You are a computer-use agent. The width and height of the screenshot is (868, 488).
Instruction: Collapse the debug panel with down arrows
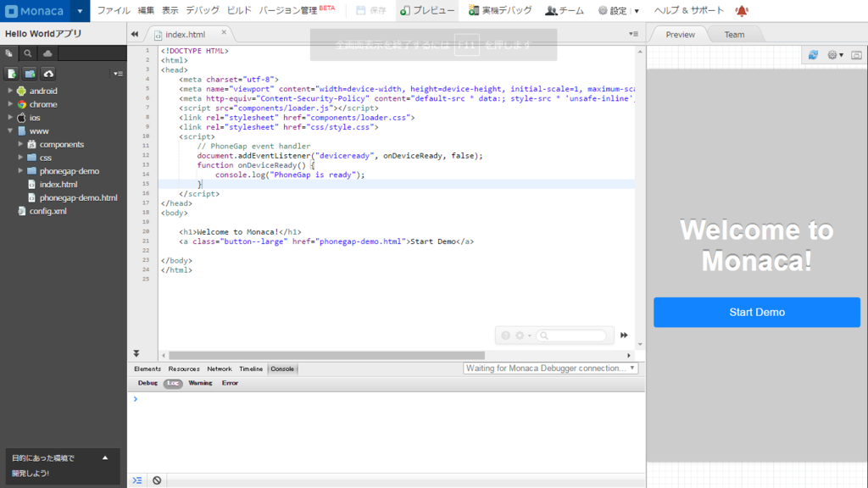click(x=136, y=353)
